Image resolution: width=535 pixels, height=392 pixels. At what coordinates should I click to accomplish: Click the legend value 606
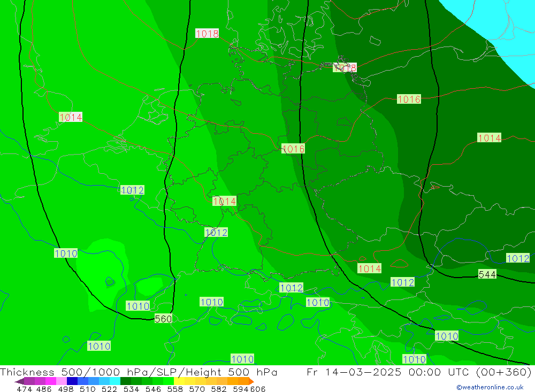[258, 389]
